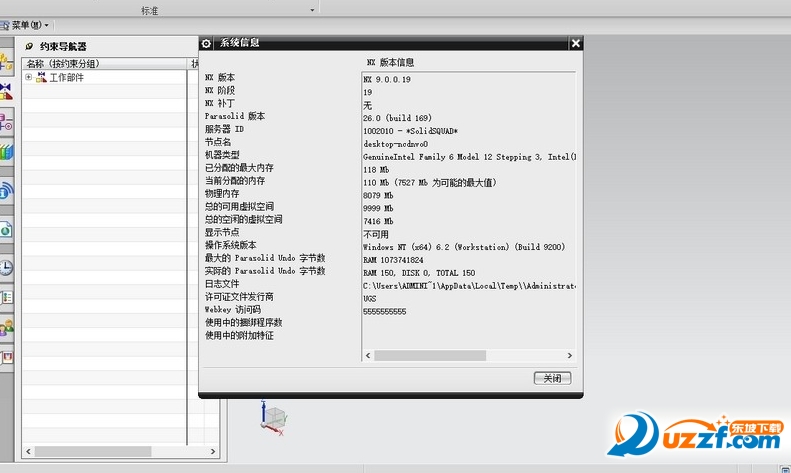Select the value '9999 Mb'
Viewport: 791px width, 473px height.
[378, 208]
